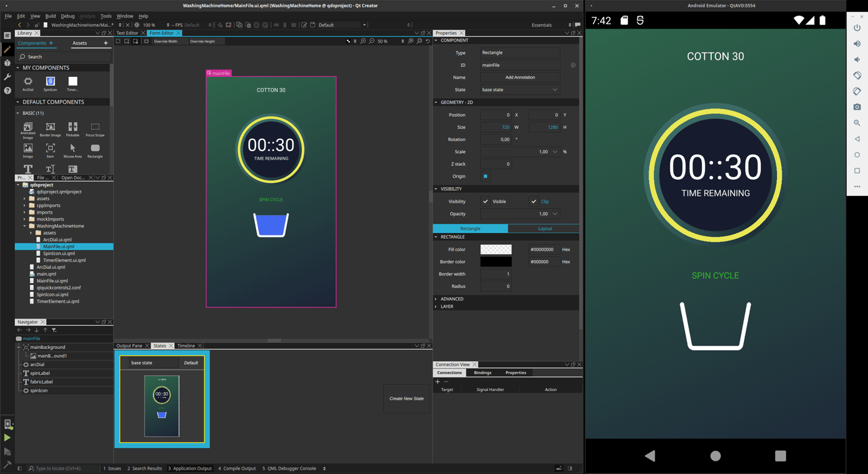Take a screenshot with the emulator camera icon

(856, 107)
